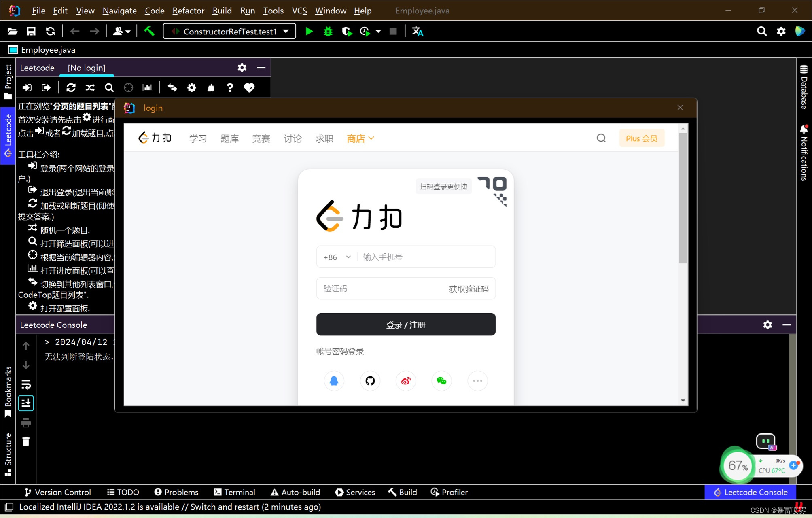Expand the 商店 navigation dropdown
The image size is (812, 518).
tap(360, 139)
